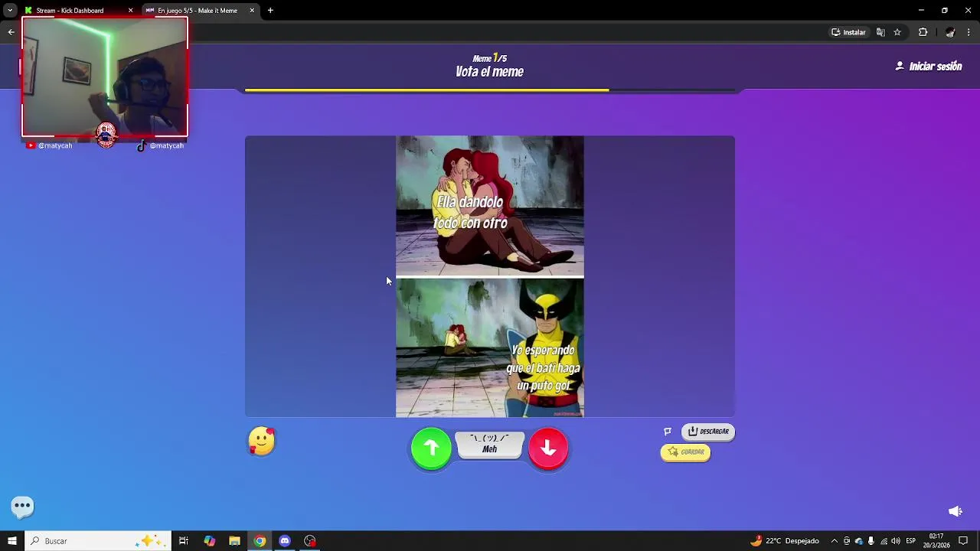Open the taskbar clock showing 02:17
The width and height of the screenshot is (980, 551).
[936, 541]
